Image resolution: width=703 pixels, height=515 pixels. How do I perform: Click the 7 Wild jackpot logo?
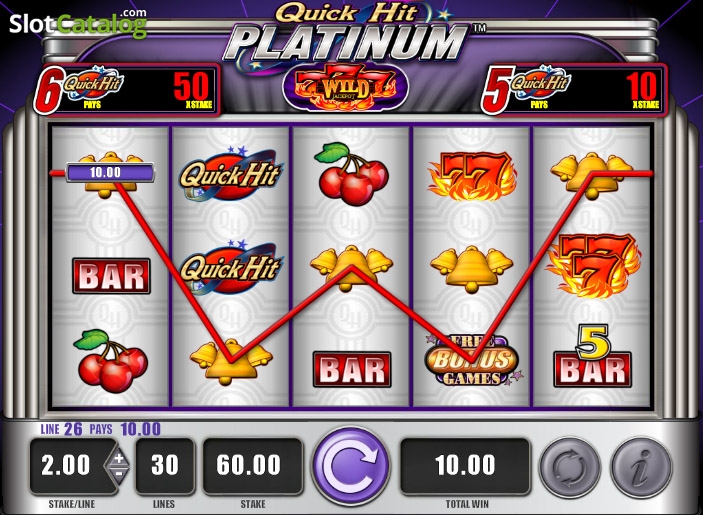click(345, 87)
